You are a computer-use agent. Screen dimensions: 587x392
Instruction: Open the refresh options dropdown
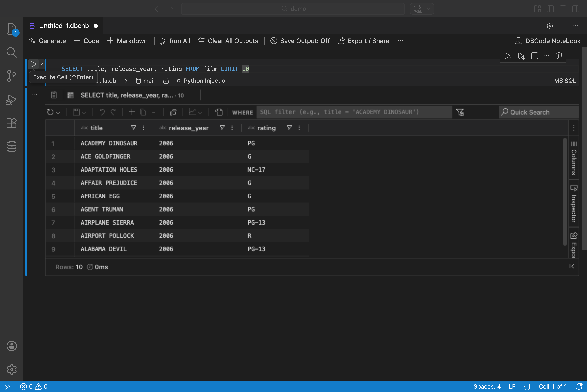[58, 112]
